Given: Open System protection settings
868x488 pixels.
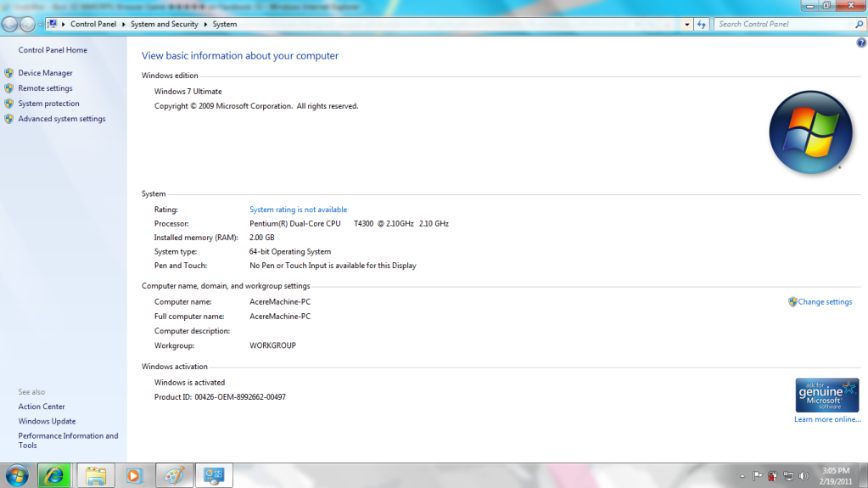Looking at the screenshot, I should tap(48, 104).
